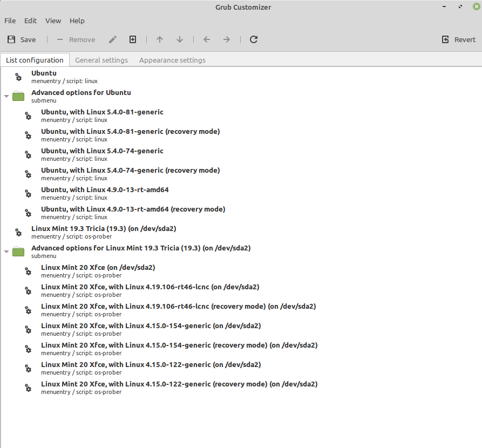Select Linux Mint 20 Xfce (on /dev/sda2)

click(241, 271)
